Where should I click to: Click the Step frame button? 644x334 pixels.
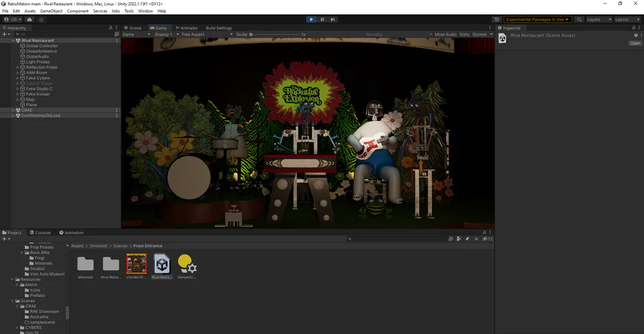(x=333, y=19)
